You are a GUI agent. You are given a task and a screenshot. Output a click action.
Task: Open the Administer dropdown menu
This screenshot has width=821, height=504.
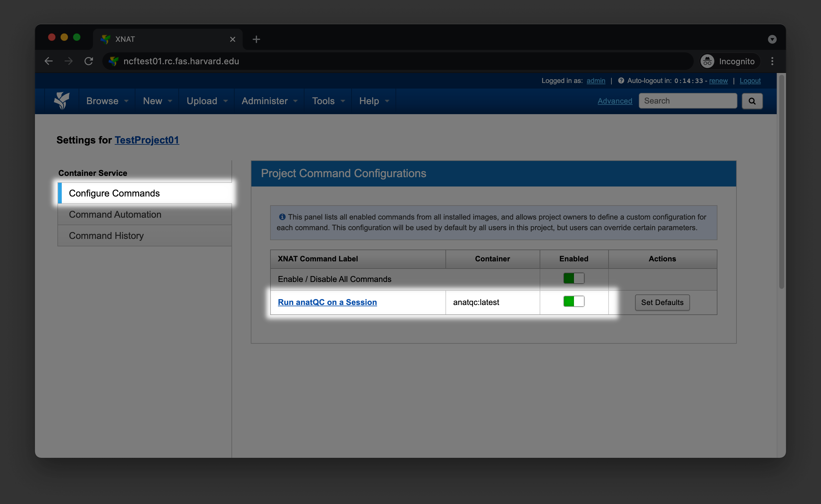coord(269,101)
